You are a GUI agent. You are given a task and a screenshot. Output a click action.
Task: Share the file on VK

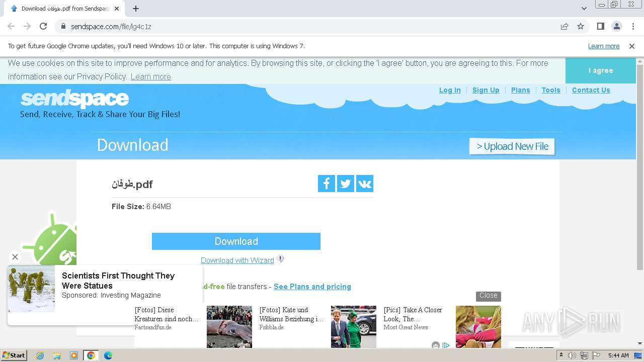[365, 184]
